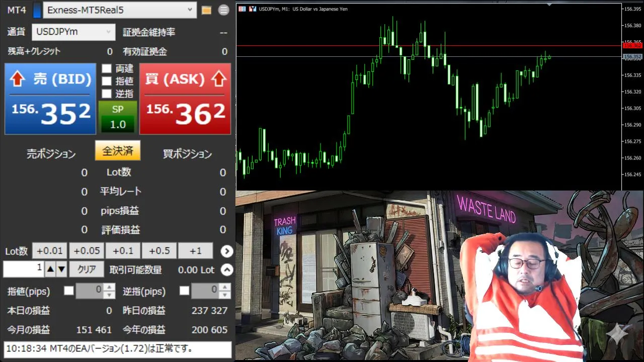644x362 pixels.
Task: Decrement the 逆指(pips) spinner down arrow
Action: (x=225, y=295)
